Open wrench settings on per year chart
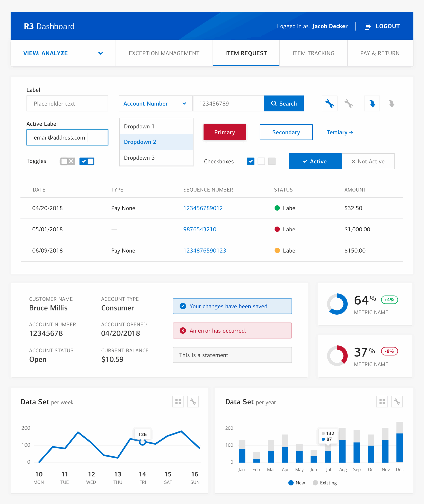 point(397,401)
